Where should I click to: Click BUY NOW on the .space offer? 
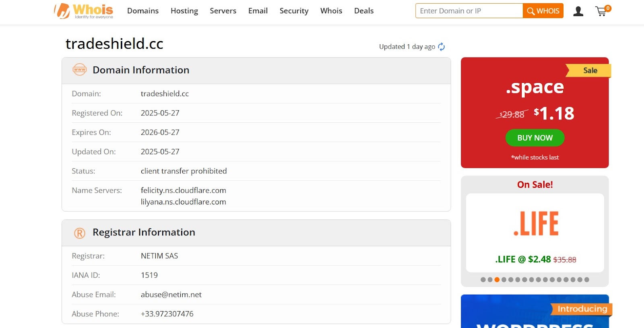click(x=535, y=138)
